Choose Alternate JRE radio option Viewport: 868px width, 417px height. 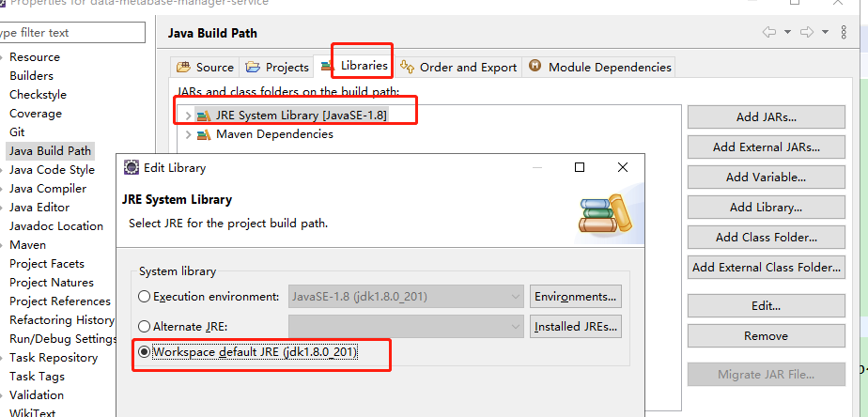pyautogui.click(x=144, y=327)
